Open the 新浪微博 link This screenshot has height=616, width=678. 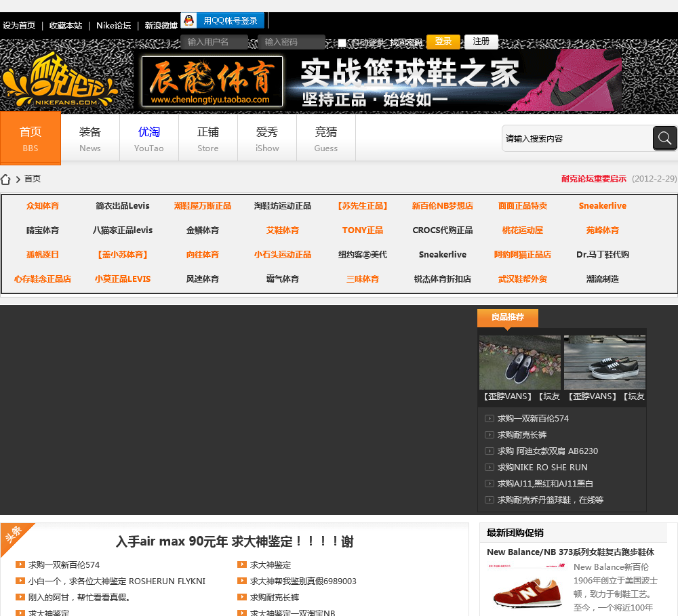161,26
